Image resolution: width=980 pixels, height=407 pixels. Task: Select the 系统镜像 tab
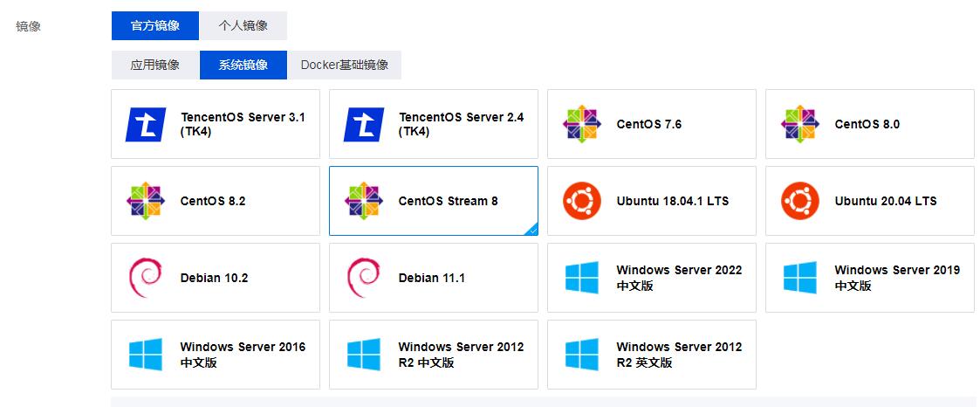(243, 65)
